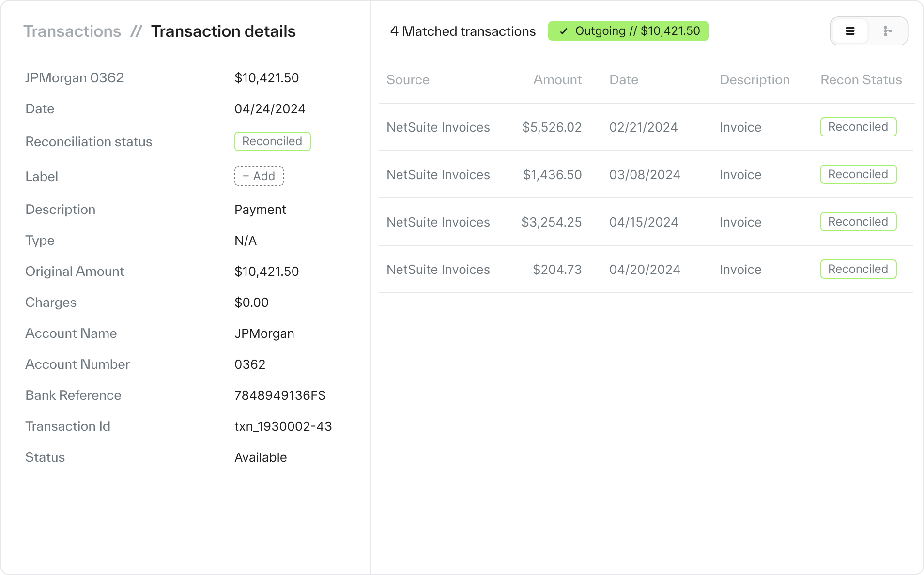Switch to list view icon
924x575 pixels.
pyautogui.click(x=850, y=31)
